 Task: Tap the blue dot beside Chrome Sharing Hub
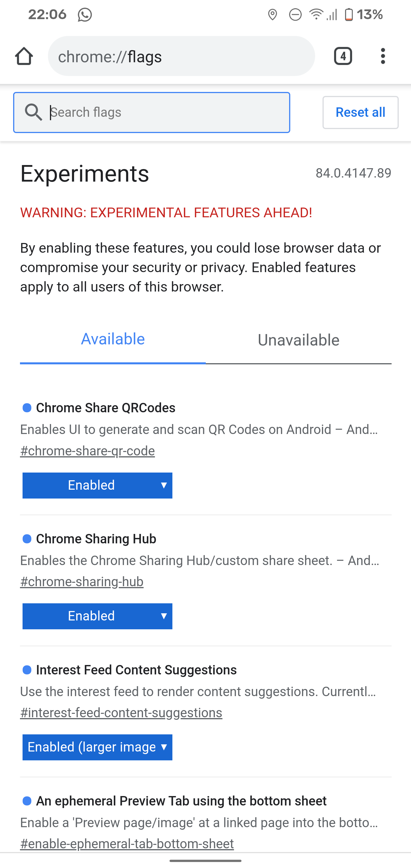27,539
